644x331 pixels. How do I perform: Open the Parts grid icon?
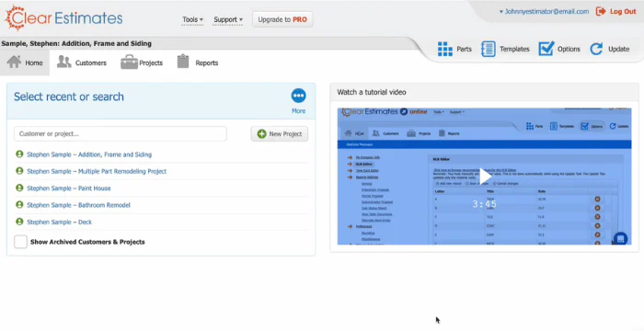click(444, 49)
